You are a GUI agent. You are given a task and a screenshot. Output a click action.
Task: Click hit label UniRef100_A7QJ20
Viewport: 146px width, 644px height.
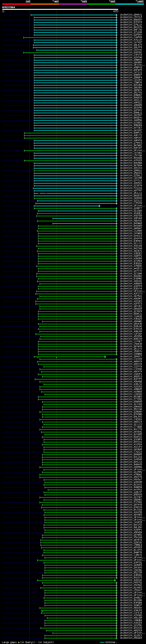[131, 40]
